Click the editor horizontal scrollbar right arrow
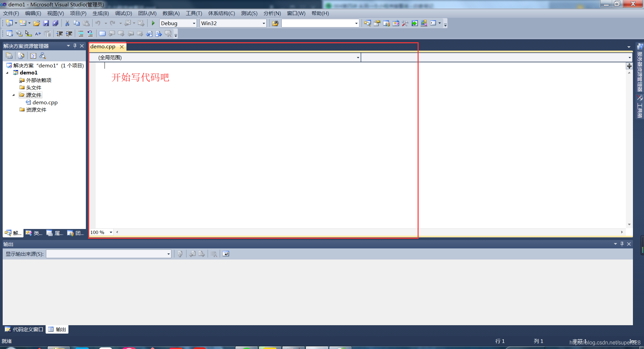 622,232
